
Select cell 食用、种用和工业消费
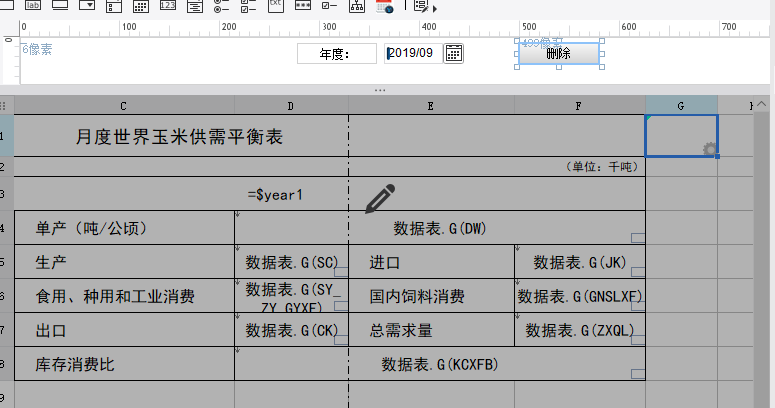[x=125, y=295]
